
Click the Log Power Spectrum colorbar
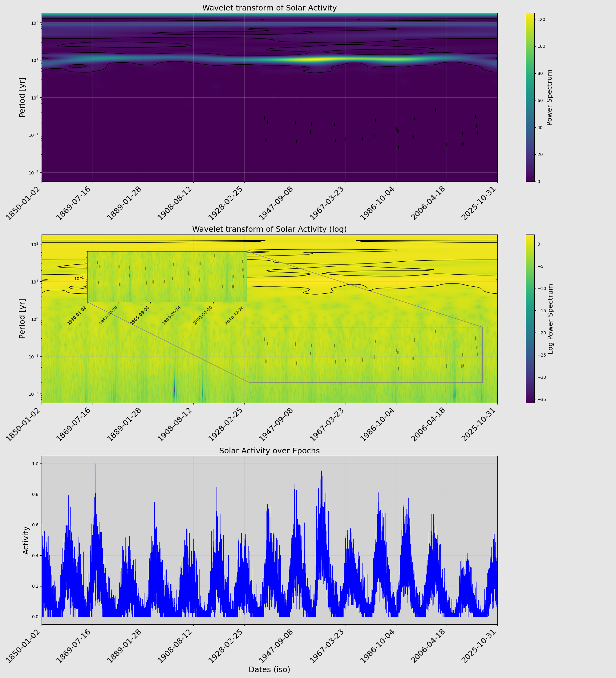tap(530, 318)
